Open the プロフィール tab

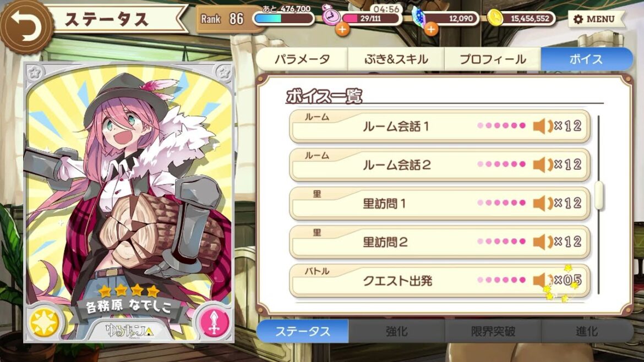493,59
